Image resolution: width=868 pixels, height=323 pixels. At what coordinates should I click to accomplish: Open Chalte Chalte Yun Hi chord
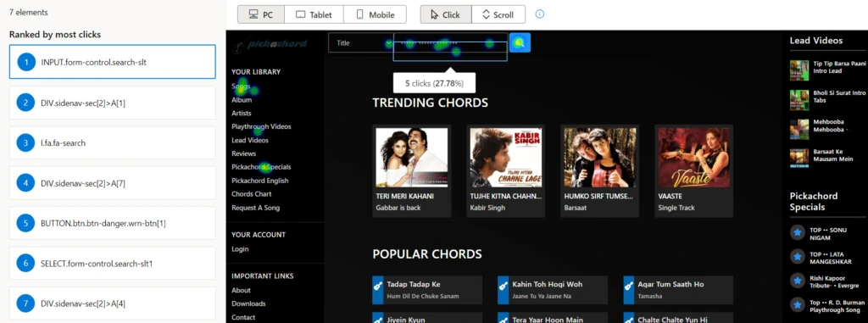pyautogui.click(x=672, y=320)
